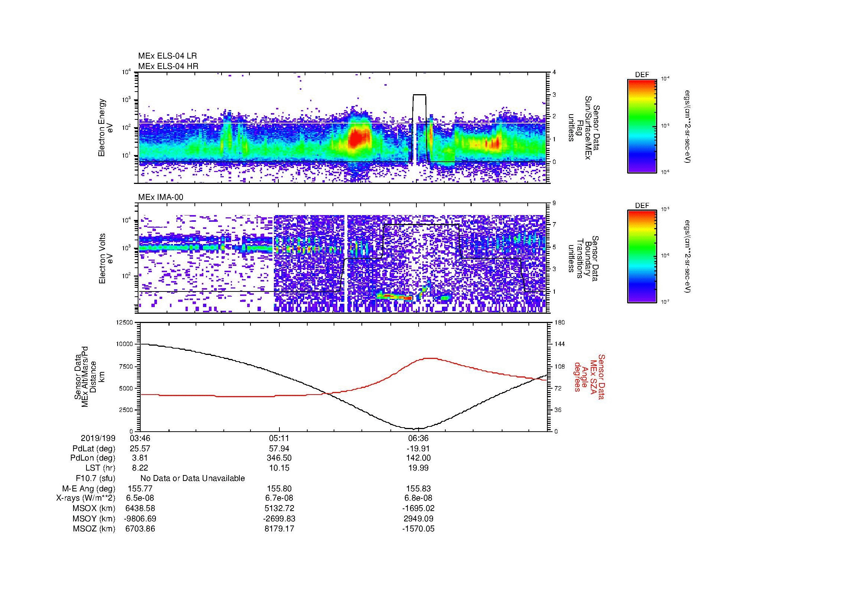Click the PdLat (deg) row label
Image resolution: width=868 pixels, height=613 pixels.
94,449
